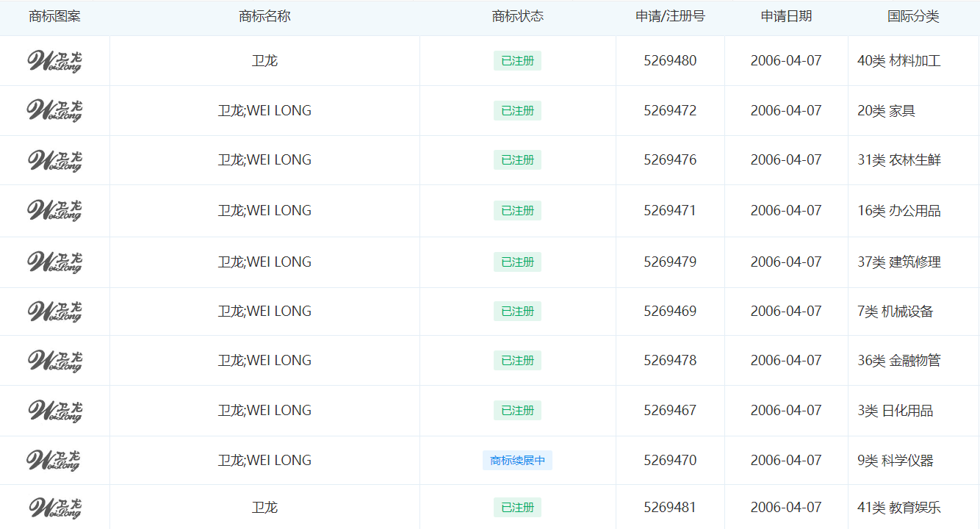This screenshot has width=980, height=529.
Task: Open trademark name 卫龙 in the 41类 教育娱乐 row
Action: [264, 508]
